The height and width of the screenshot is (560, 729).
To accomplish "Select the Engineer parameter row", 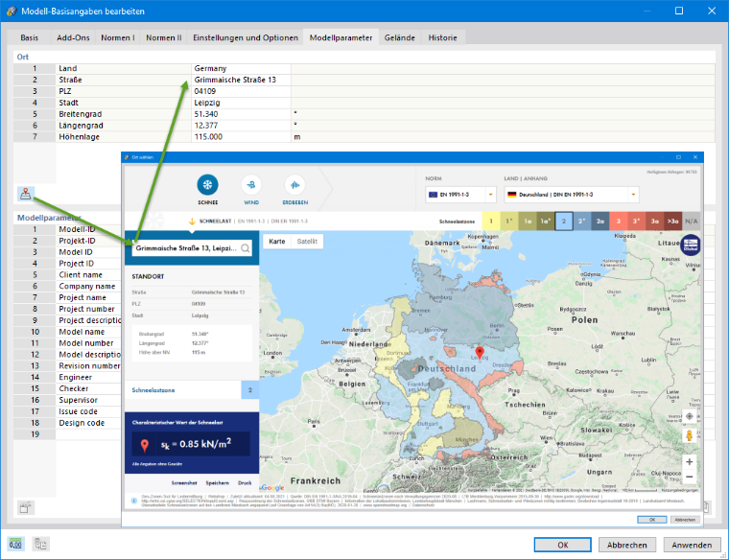I will (x=67, y=378).
